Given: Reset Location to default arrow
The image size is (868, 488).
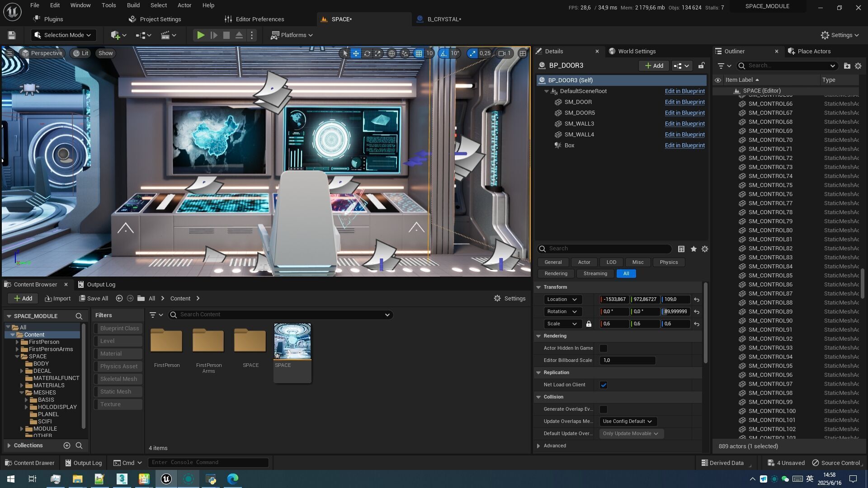Looking at the screenshot, I should 697,300.
